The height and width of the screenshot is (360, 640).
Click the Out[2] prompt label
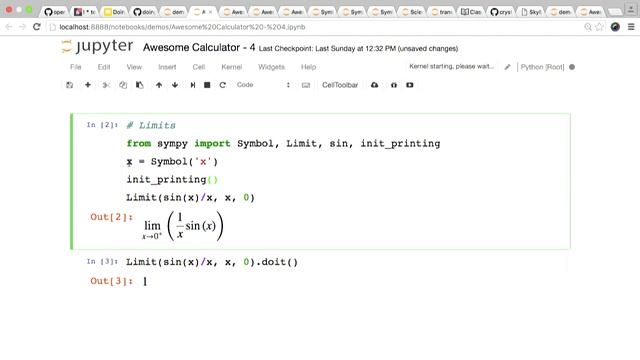pos(111,217)
